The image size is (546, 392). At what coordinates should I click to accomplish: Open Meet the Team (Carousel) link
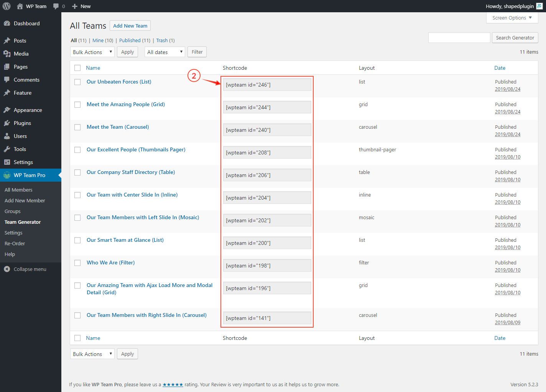[x=118, y=127]
